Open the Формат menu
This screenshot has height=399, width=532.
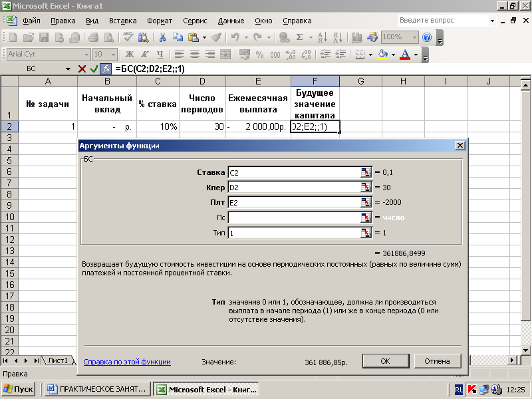(x=160, y=21)
